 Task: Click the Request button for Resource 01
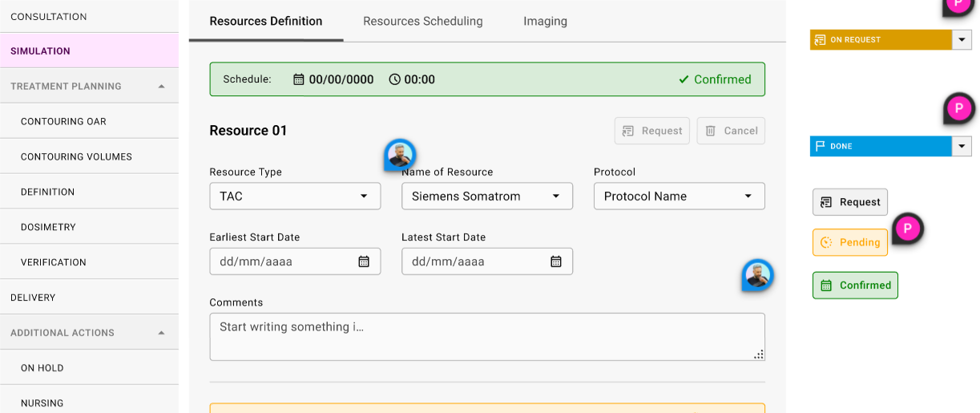pos(651,131)
